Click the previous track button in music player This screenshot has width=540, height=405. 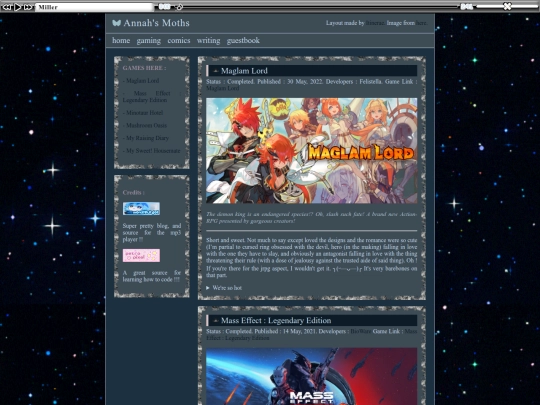point(7,7)
